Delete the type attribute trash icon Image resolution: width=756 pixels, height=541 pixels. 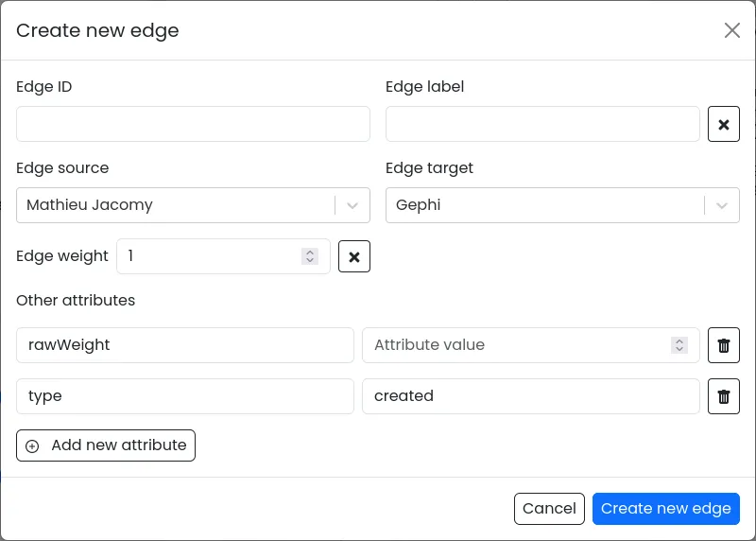[724, 396]
